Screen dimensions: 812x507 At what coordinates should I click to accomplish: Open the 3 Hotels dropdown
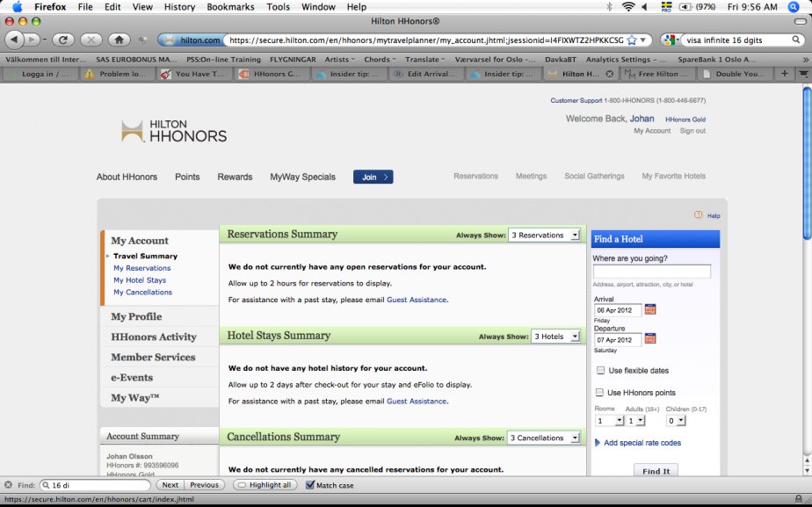pyautogui.click(x=555, y=337)
